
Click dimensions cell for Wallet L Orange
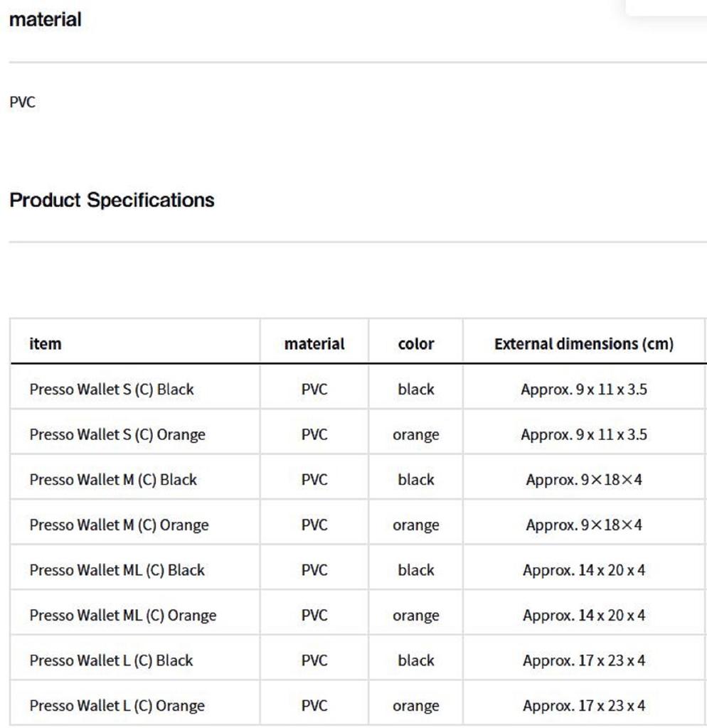click(584, 706)
